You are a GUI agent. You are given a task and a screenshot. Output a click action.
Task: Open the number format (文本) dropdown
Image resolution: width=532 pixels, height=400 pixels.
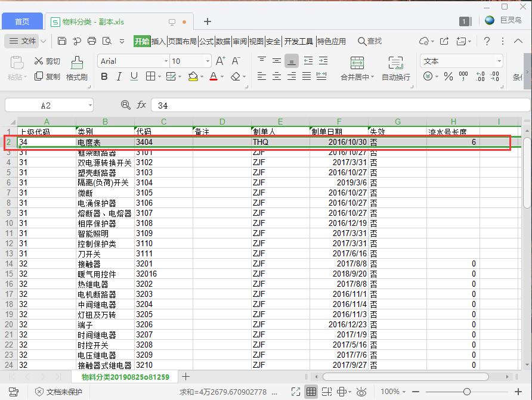pyautogui.click(x=499, y=61)
